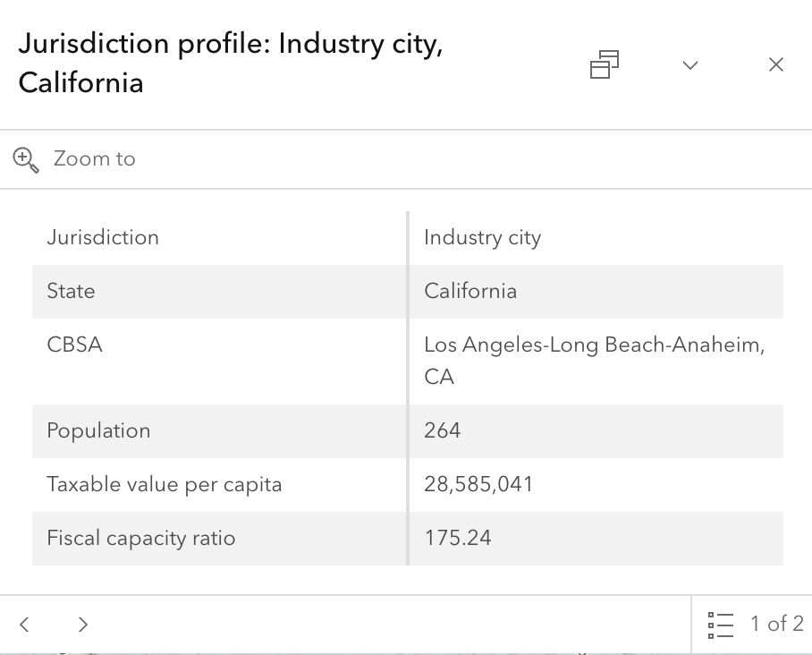Screen dimensions: 812x655
Task: Open the feature list icon near 1 of 2
Action: coord(721,624)
